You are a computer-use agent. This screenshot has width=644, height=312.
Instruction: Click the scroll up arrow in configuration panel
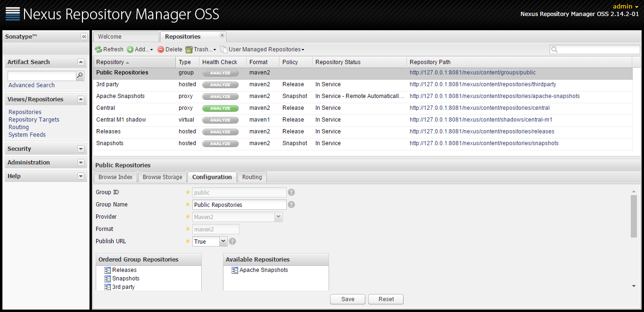pos(634,191)
